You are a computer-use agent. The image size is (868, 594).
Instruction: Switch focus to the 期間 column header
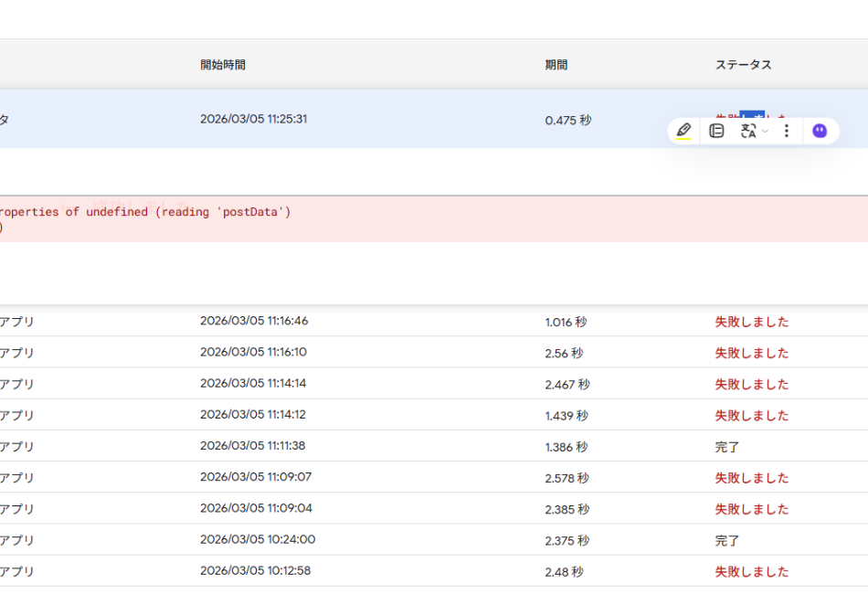point(554,64)
